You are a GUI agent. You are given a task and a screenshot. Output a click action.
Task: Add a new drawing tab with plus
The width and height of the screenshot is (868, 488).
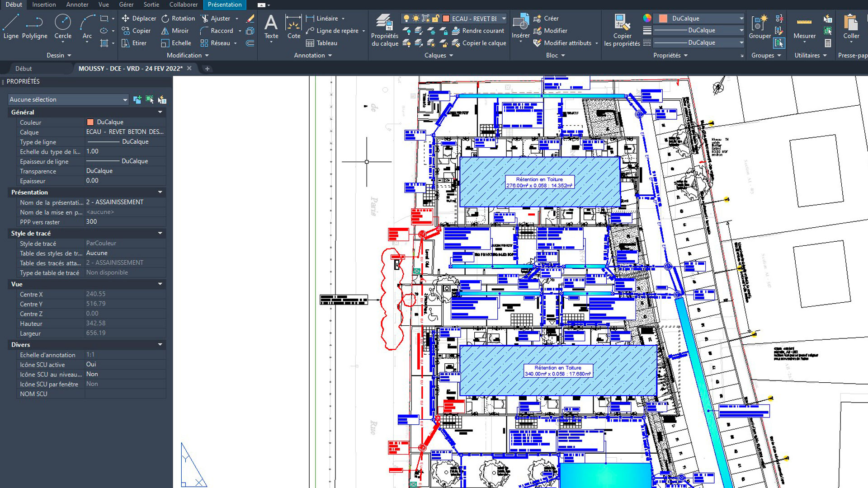207,69
